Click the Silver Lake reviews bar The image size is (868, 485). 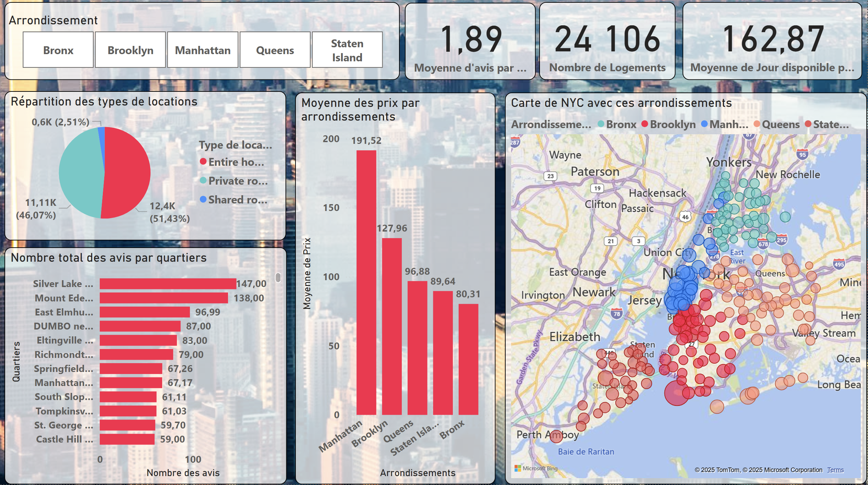pyautogui.click(x=168, y=284)
